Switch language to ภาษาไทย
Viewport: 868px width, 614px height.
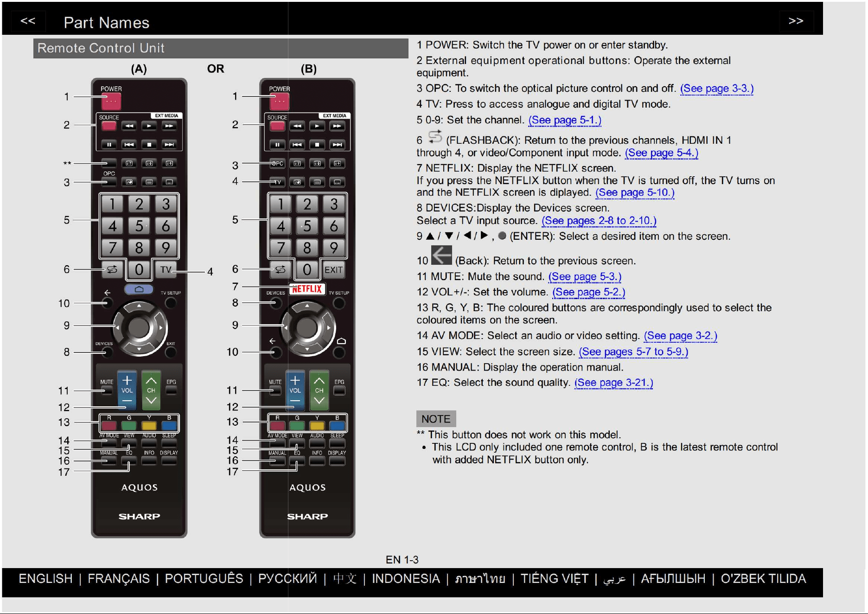click(x=480, y=579)
